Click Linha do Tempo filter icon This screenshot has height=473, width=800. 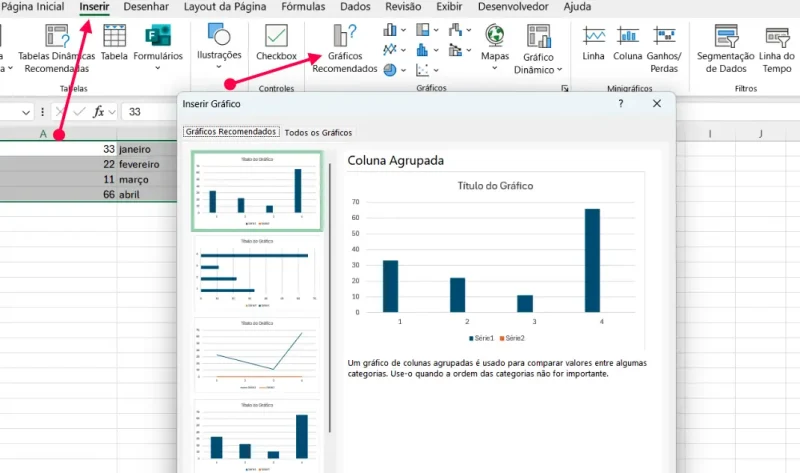tap(777, 37)
